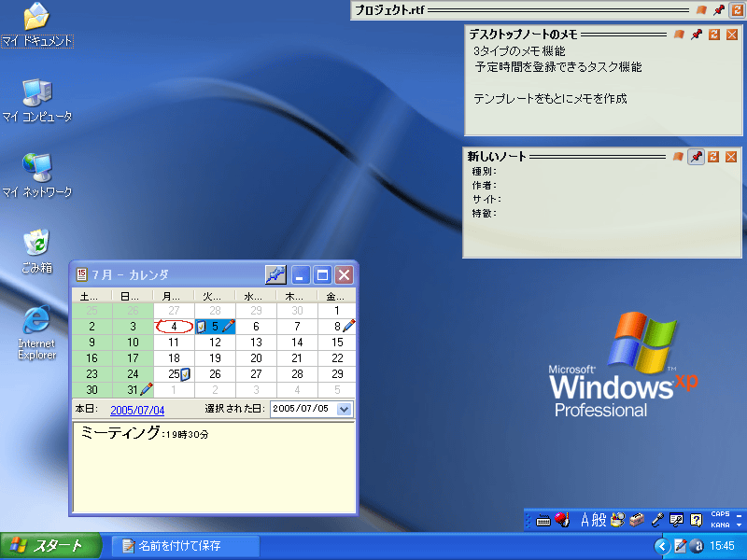
Task: Unpin the 新しいノート note with its pushpin
Action: 696,157
